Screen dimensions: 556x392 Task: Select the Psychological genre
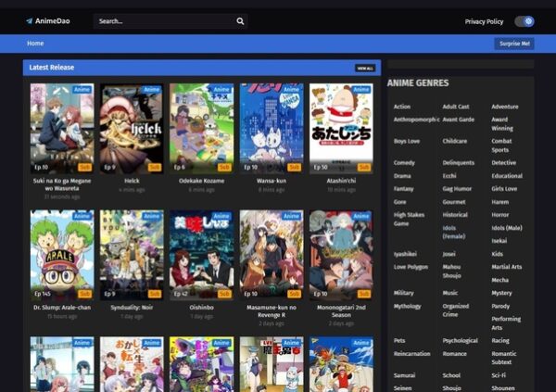click(460, 341)
